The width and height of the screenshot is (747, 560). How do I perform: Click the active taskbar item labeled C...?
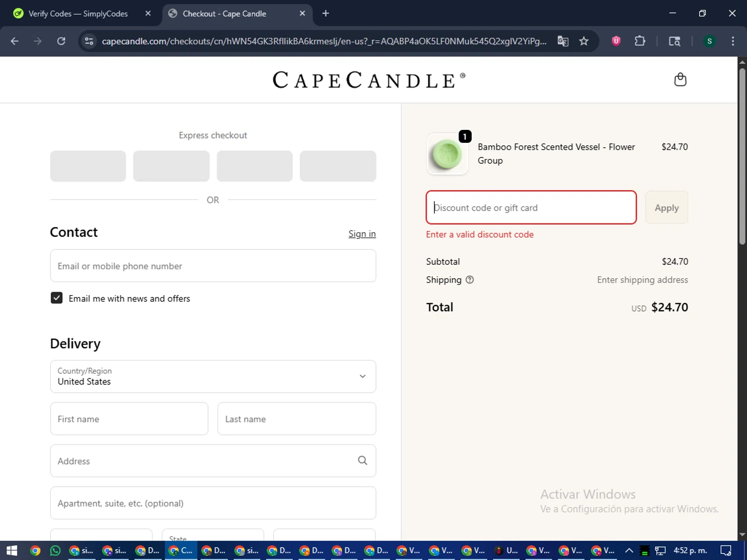click(181, 551)
